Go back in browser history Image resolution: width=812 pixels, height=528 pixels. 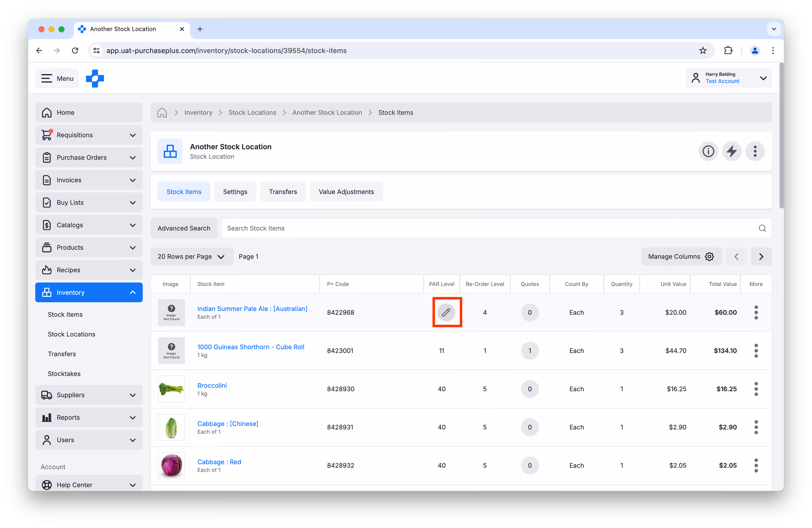click(39, 51)
